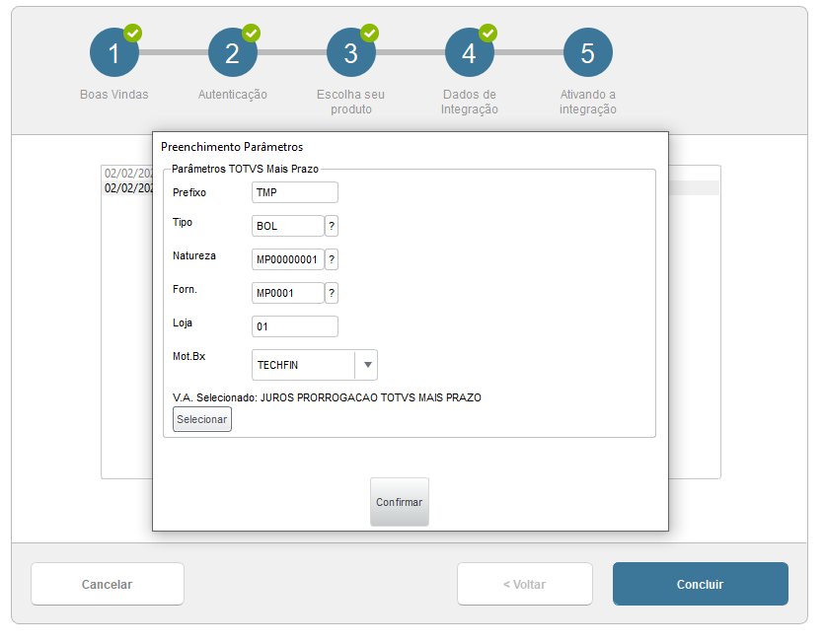Click the Dados de Integração step label

click(470, 102)
